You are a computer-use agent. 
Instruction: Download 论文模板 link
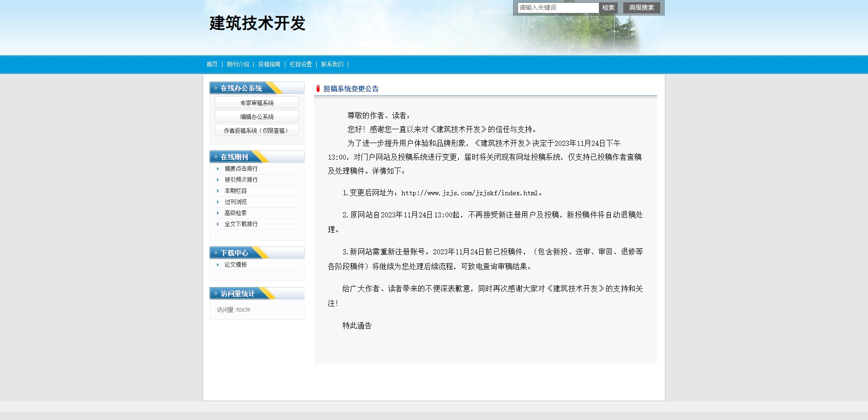pyautogui.click(x=235, y=265)
